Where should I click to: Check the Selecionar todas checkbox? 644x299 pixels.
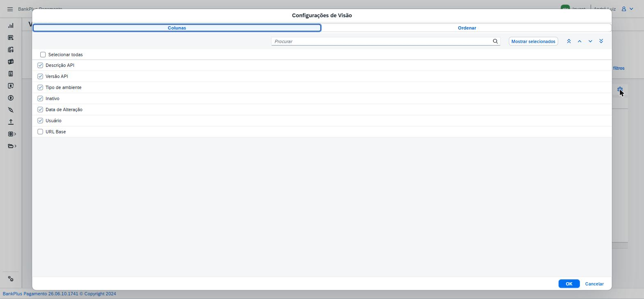(43, 55)
